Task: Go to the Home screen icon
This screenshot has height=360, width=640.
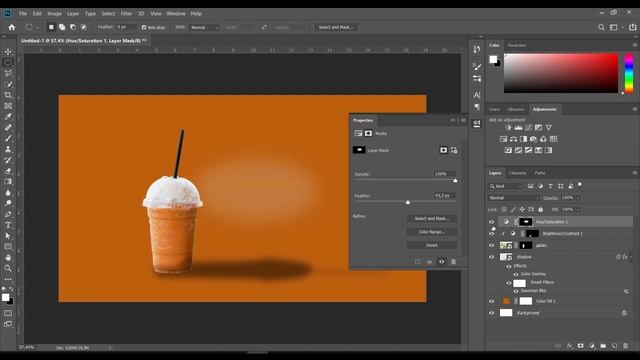Action: coord(12,27)
